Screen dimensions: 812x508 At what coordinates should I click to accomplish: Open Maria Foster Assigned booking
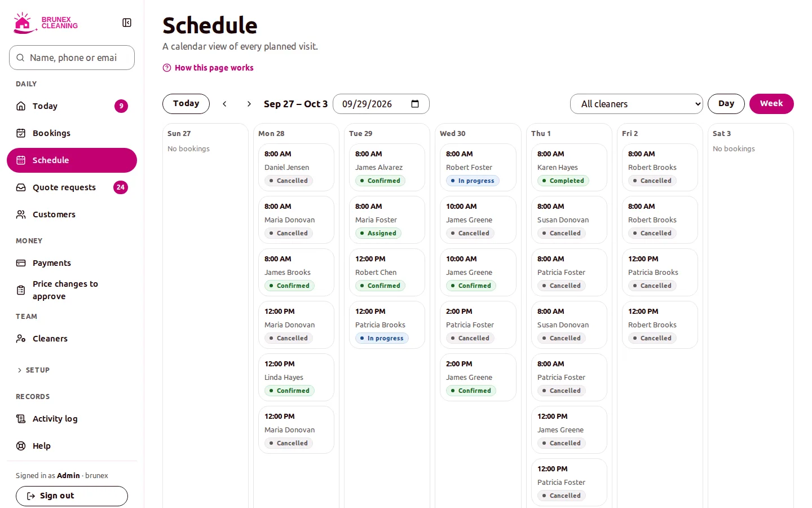(387, 220)
